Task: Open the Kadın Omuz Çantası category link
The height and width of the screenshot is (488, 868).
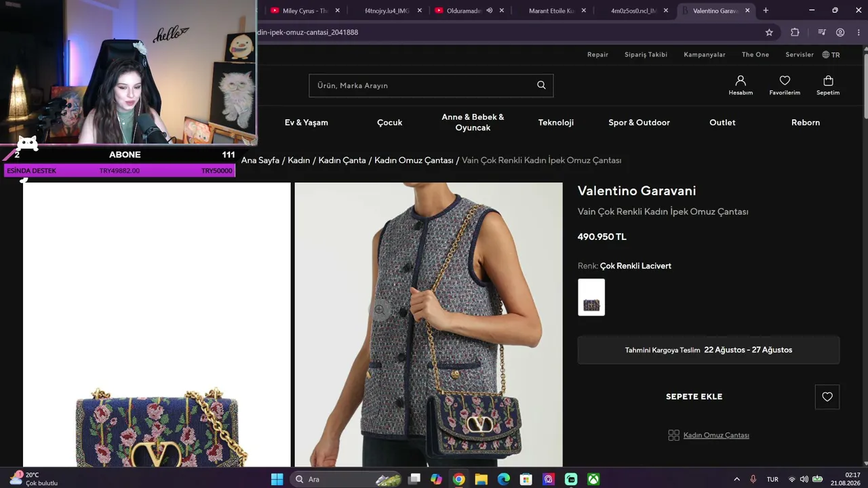Action: pyautogui.click(x=716, y=435)
